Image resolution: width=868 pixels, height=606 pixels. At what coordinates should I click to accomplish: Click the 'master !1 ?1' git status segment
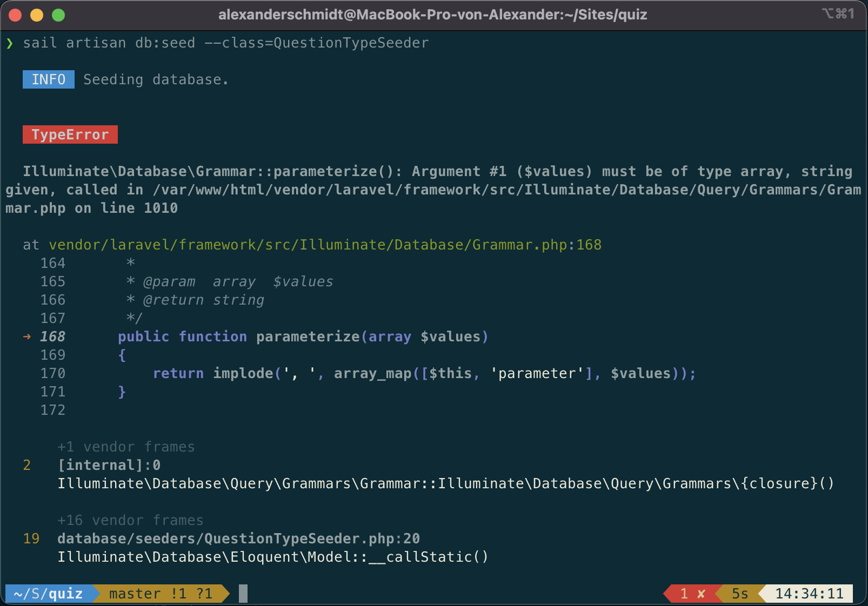(161, 594)
